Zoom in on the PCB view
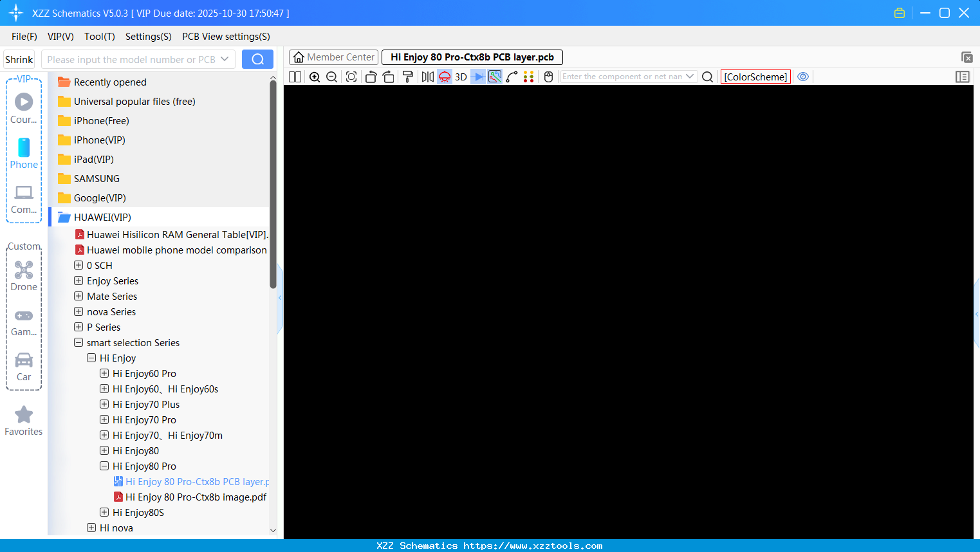The width and height of the screenshot is (980, 552). click(x=315, y=77)
